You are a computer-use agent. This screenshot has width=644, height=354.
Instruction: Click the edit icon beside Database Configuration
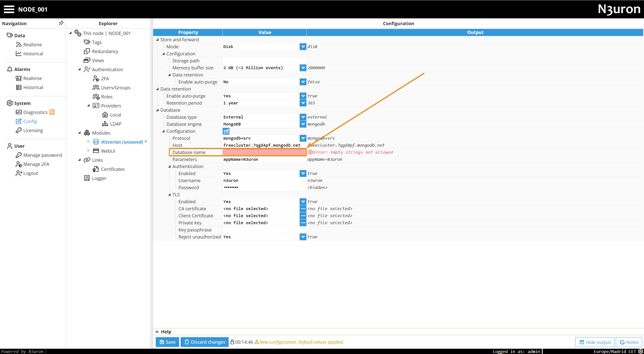226,131
